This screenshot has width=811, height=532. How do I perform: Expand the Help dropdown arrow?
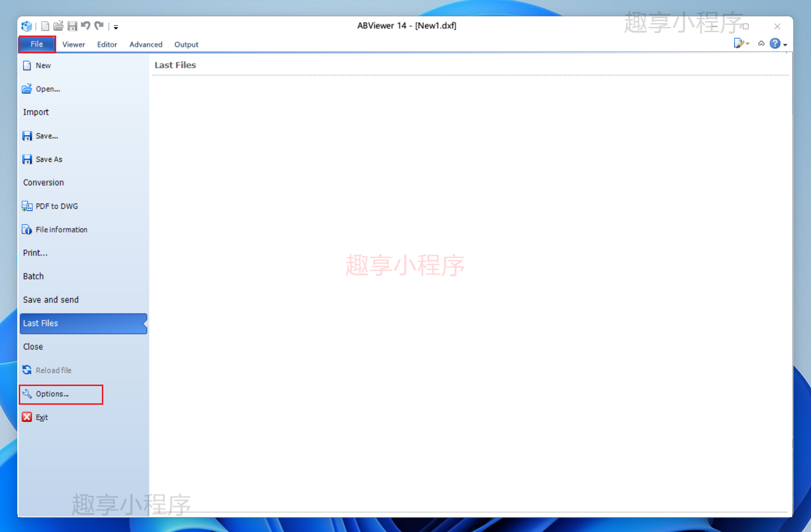tap(785, 45)
